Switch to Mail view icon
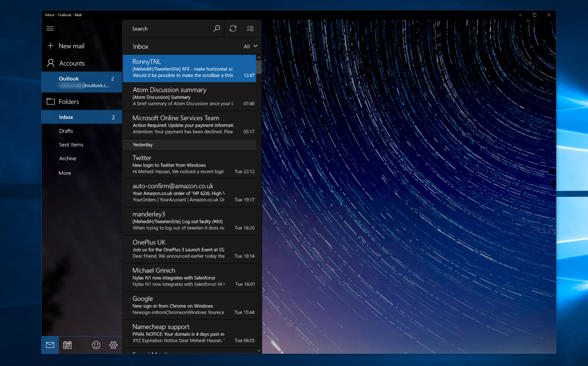 50,345
